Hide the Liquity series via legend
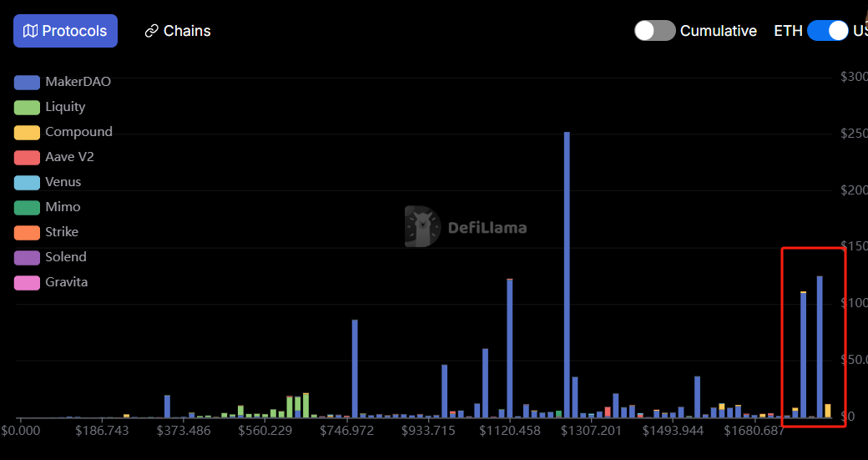Image resolution: width=868 pixels, height=460 pixels. coord(65,107)
